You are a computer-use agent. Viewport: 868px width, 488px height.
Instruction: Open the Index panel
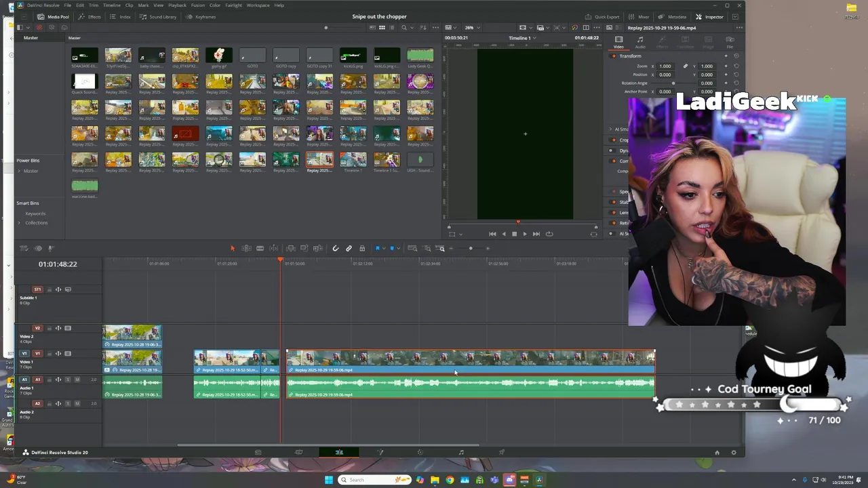coord(121,17)
